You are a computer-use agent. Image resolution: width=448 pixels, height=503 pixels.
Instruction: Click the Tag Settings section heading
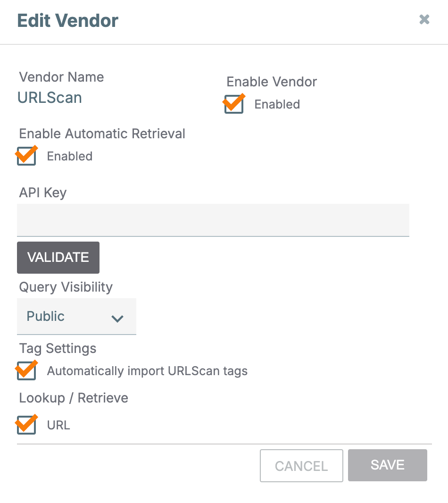click(57, 348)
